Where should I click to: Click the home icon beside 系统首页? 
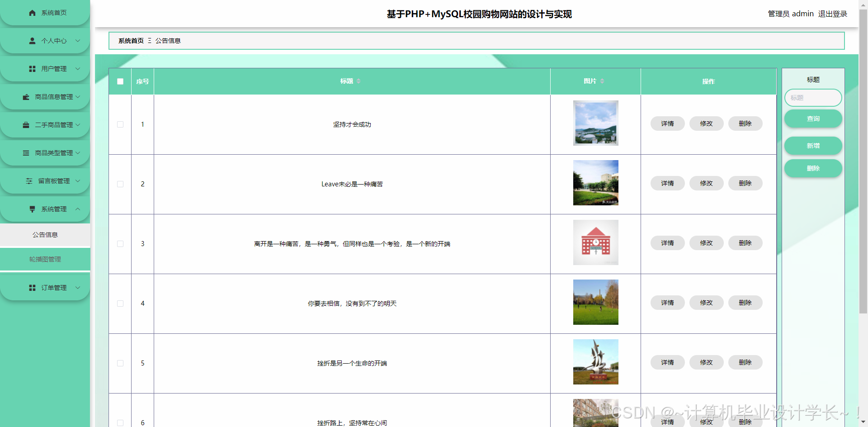32,13
